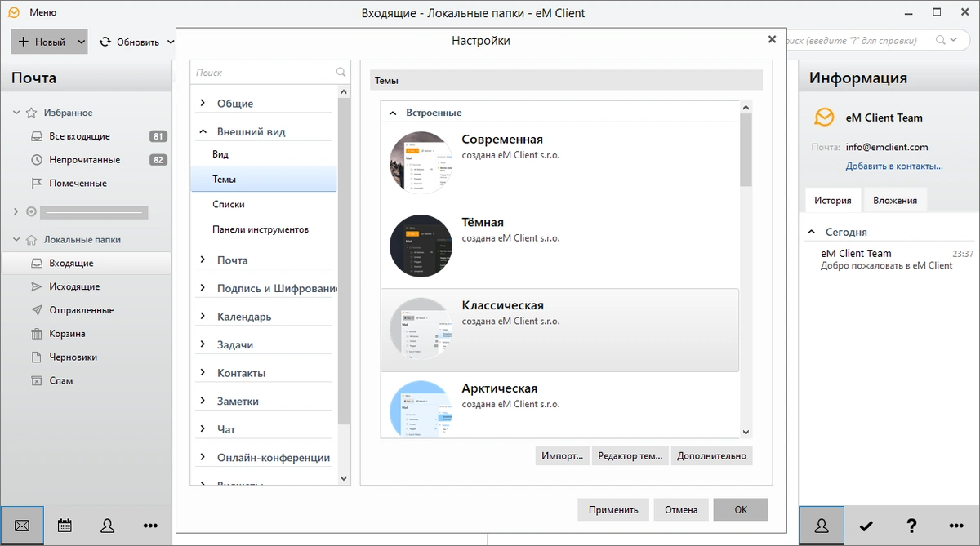Open Calendar view via calendar icon
The height and width of the screenshot is (546, 980).
(65, 526)
